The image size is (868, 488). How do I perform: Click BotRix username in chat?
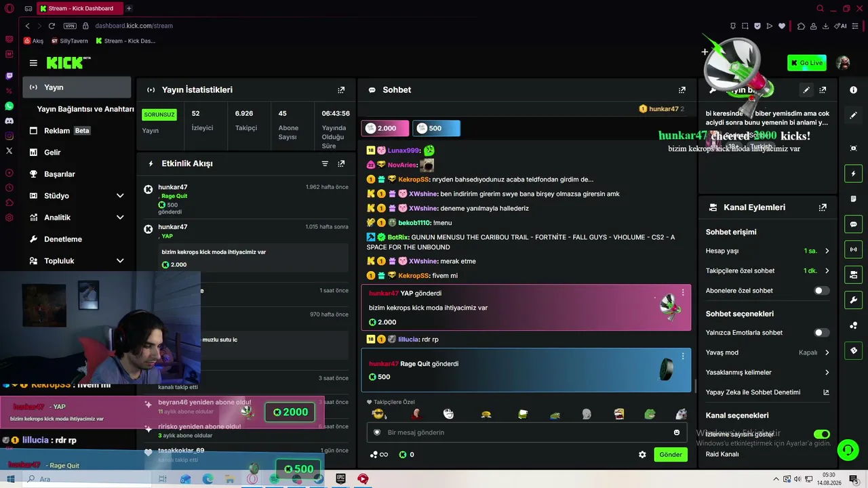tap(398, 237)
